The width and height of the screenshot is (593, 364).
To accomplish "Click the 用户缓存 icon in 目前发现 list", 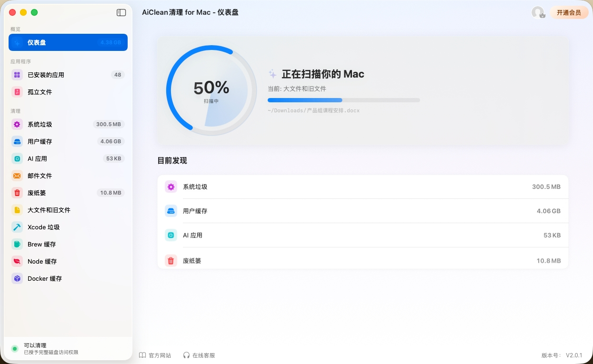I will coord(171,211).
